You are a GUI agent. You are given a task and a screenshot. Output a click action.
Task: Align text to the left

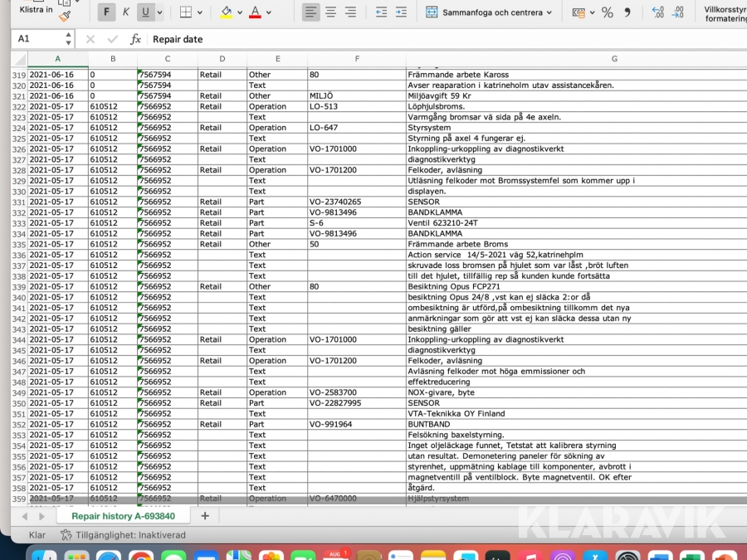pos(310,12)
